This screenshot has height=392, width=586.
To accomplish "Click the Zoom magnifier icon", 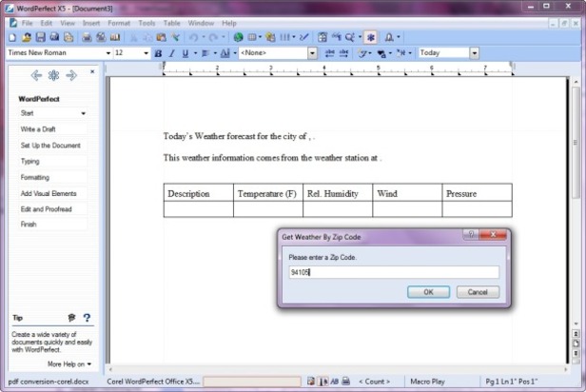I will pyautogui.click(x=350, y=37).
